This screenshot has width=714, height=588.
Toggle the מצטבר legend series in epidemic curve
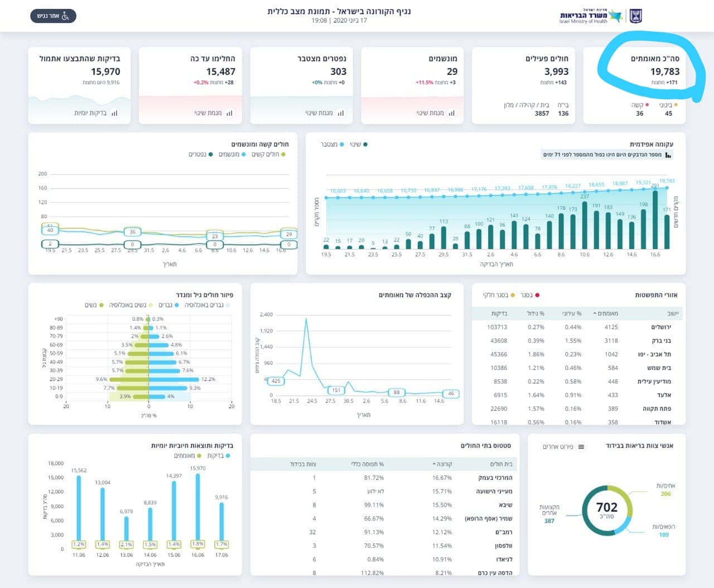point(332,144)
